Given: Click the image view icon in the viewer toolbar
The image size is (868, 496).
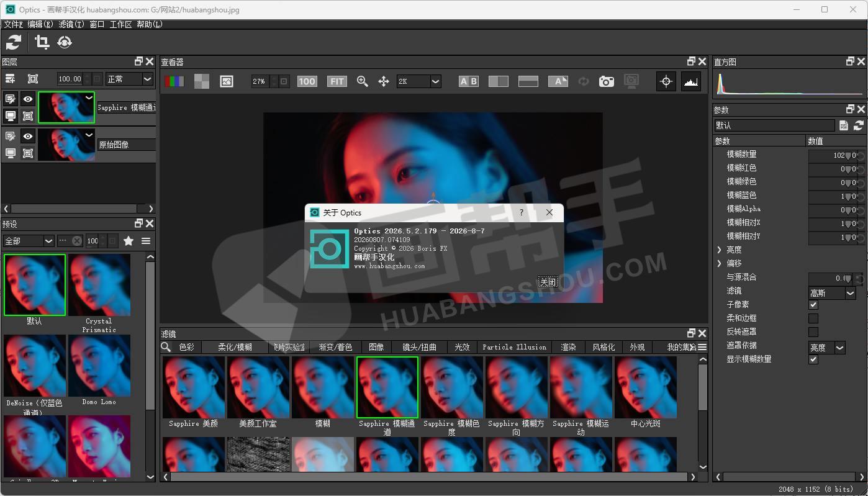Looking at the screenshot, I should (x=227, y=81).
